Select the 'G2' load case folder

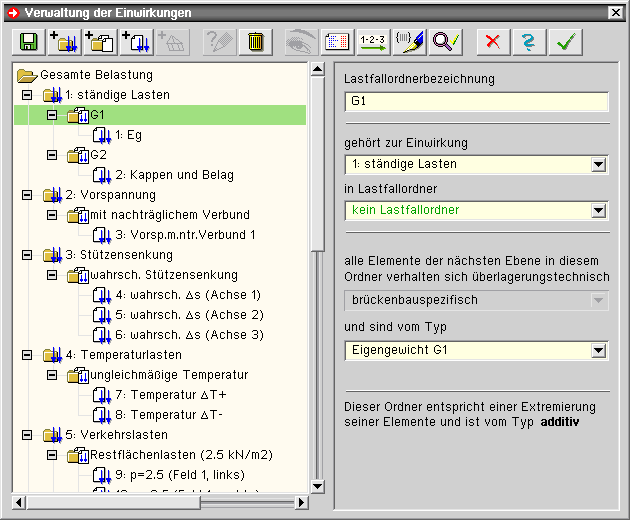click(x=98, y=155)
